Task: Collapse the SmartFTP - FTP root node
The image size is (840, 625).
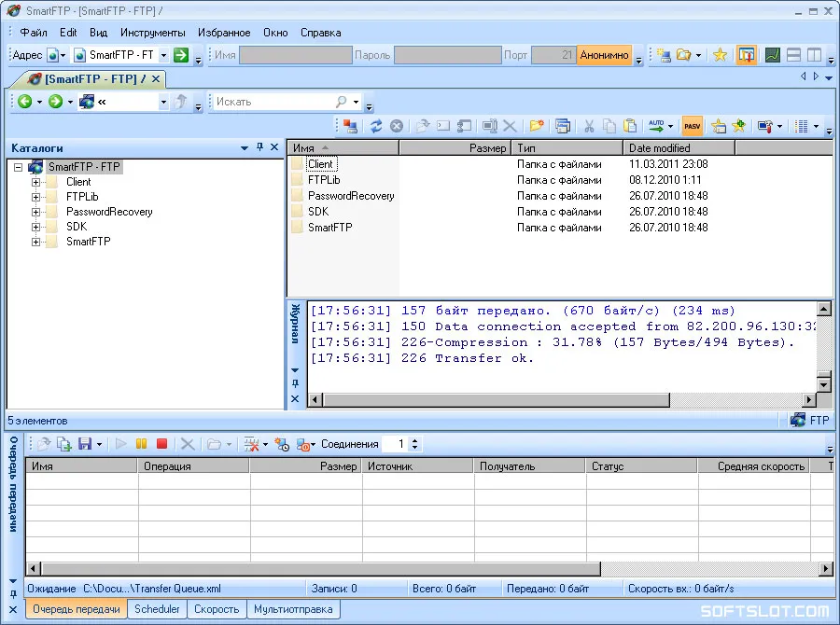Action: (x=19, y=167)
